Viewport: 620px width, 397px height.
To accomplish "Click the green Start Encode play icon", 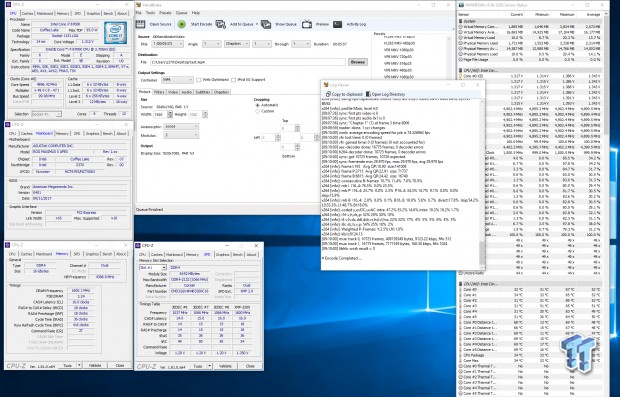I will click(x=181, y=24).
